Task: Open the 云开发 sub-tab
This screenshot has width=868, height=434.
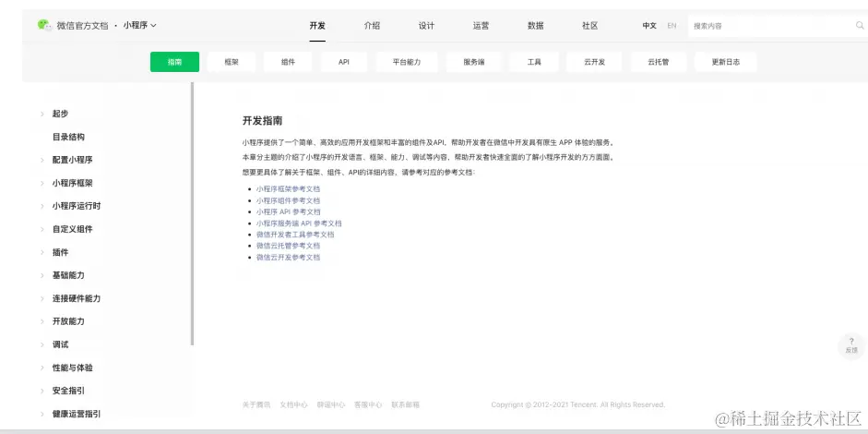Action: point(594,62)
